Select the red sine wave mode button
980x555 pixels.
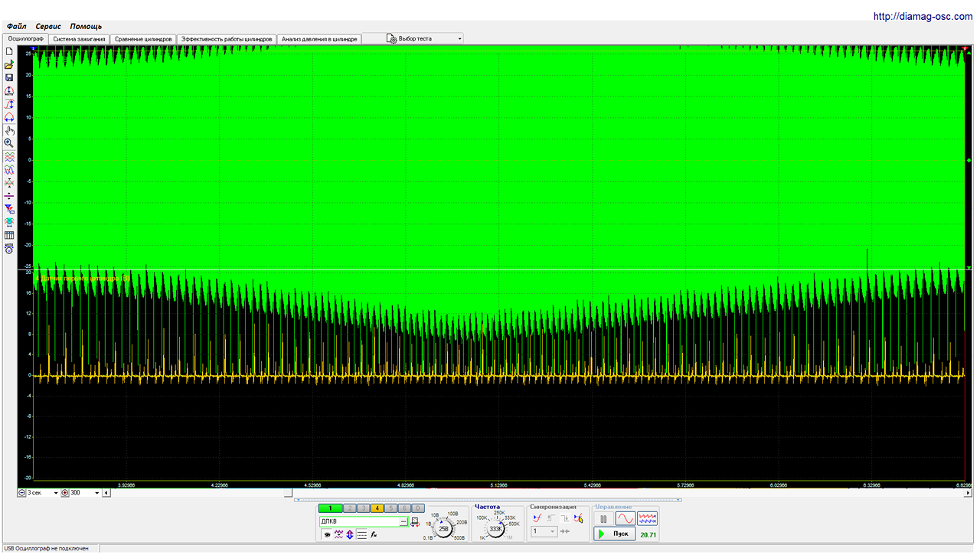pyautogui.click(x=626, y=518)
